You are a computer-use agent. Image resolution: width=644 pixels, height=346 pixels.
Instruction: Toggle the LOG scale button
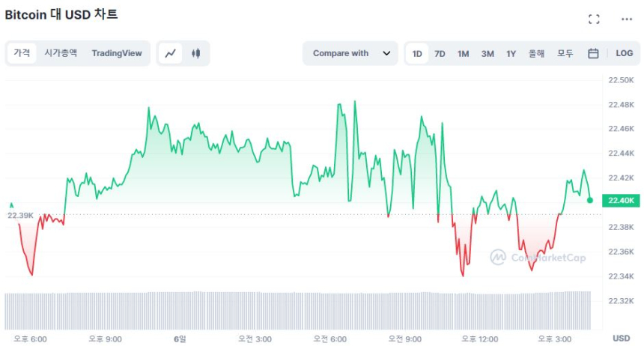[x=624, y=53]
